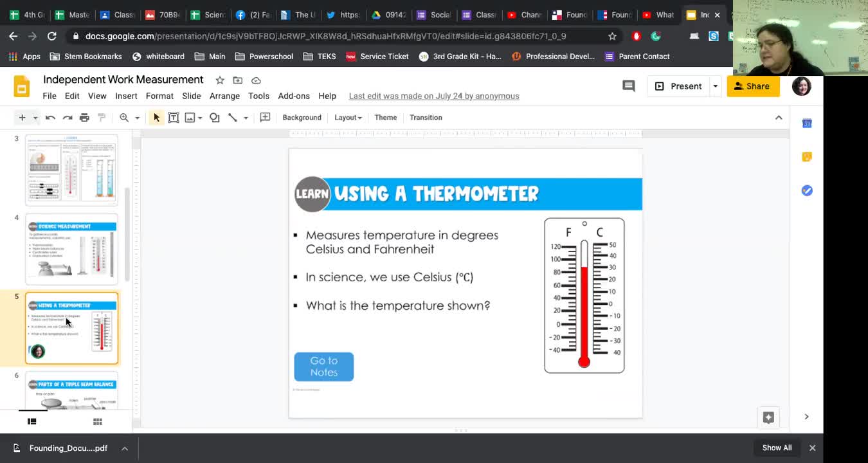Open the Google account avatar
Screen dimensions: 868x463
pos(801,86)
